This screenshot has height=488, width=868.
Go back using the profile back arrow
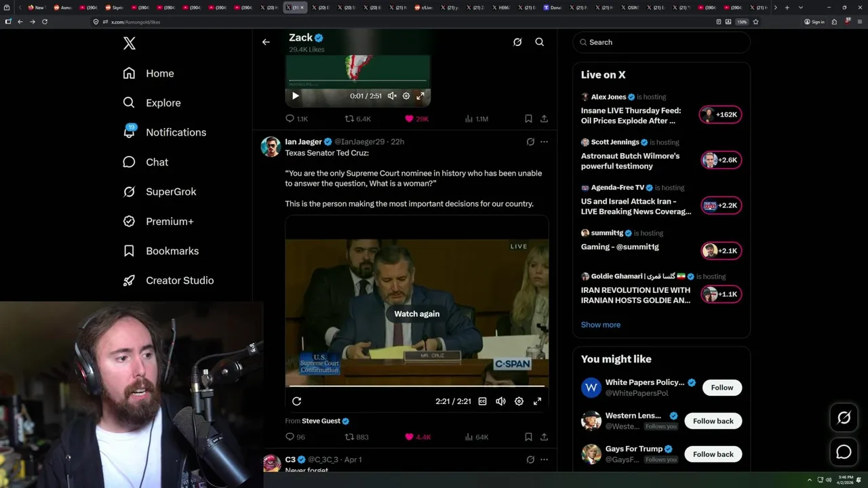tap(266, 42)
